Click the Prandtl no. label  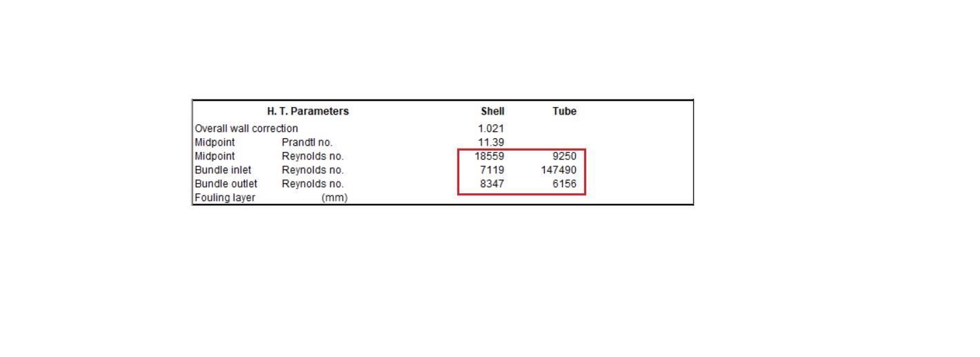point(307,142)
